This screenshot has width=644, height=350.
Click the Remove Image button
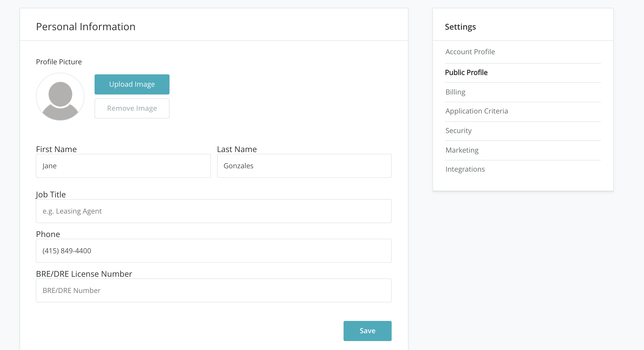pyautogui.click(x=132, y=108)
